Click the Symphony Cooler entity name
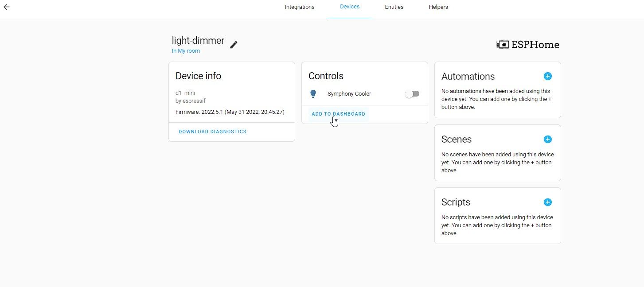Viewport: 644px width, 287px height. point(349,93)
